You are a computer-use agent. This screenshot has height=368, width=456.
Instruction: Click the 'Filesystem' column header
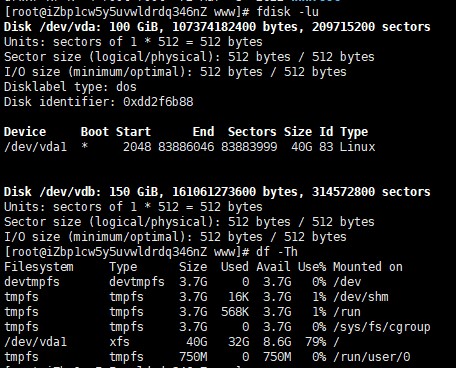pos(39,267)
